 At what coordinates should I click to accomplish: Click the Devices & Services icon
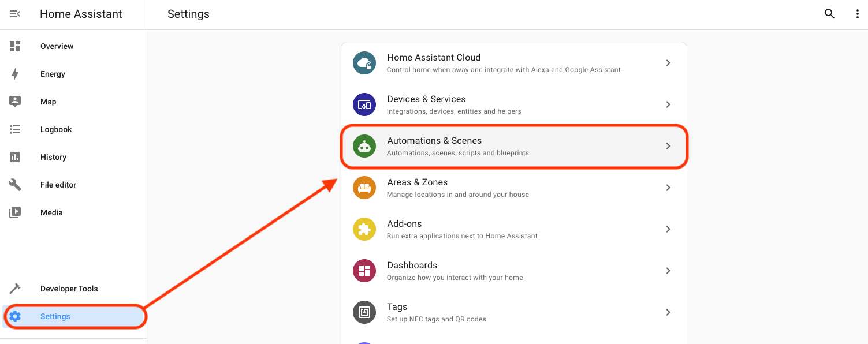point(364,104)
